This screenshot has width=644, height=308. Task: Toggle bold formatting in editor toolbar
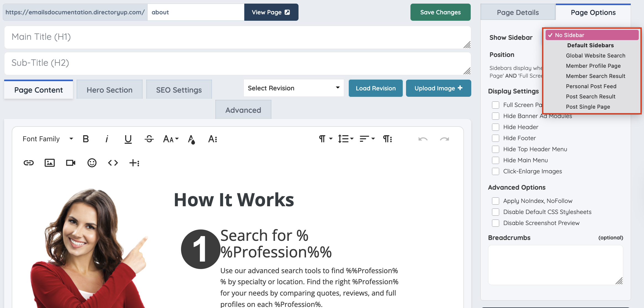coord(86,139)
